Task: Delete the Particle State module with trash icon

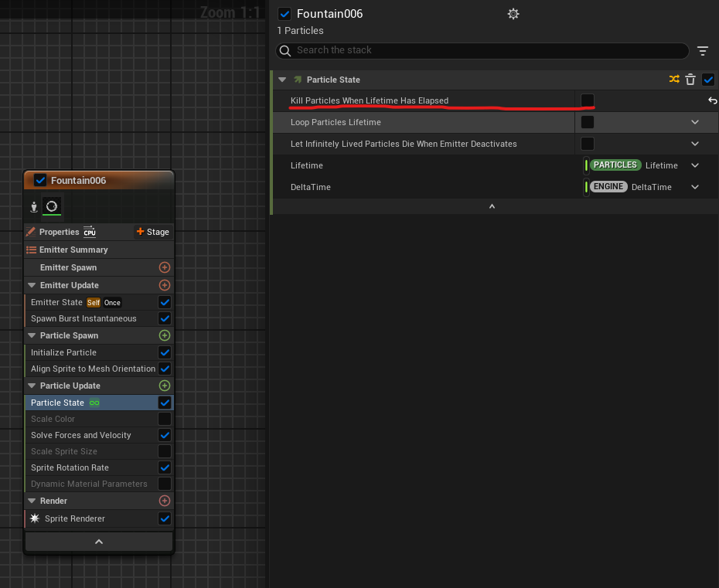Action: pos(690,80)
